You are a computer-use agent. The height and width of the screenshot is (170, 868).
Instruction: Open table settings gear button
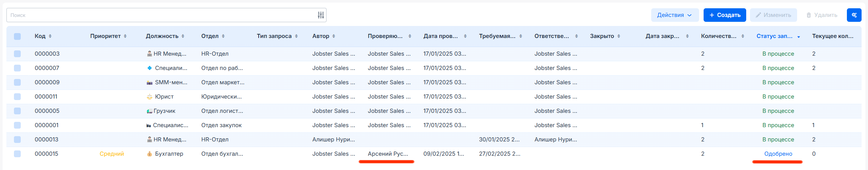[854, 15]
